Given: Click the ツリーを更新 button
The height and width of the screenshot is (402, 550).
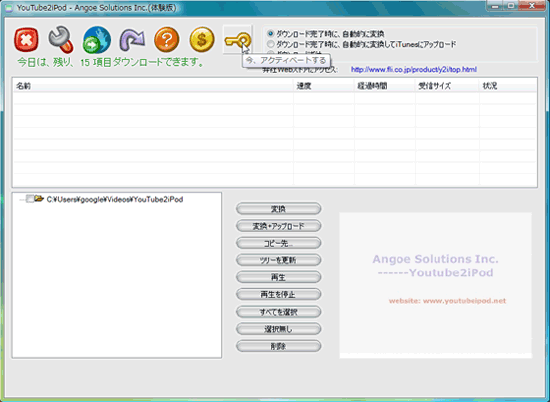Looking at the screenshot, I should 279,260.
